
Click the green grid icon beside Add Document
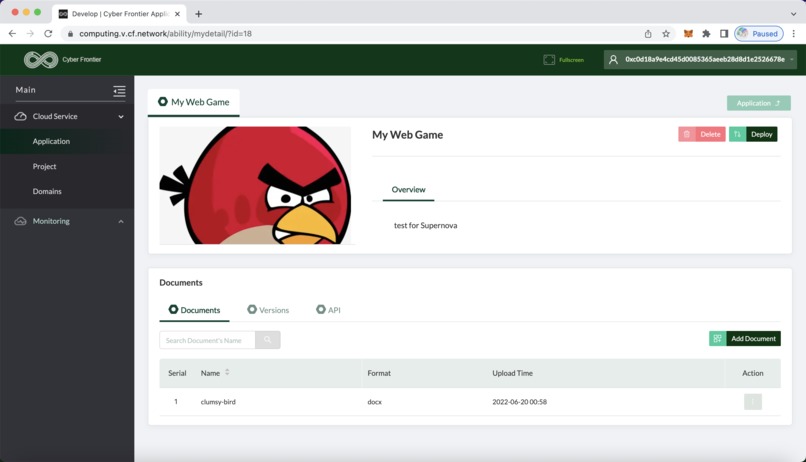tap(718, 339)
